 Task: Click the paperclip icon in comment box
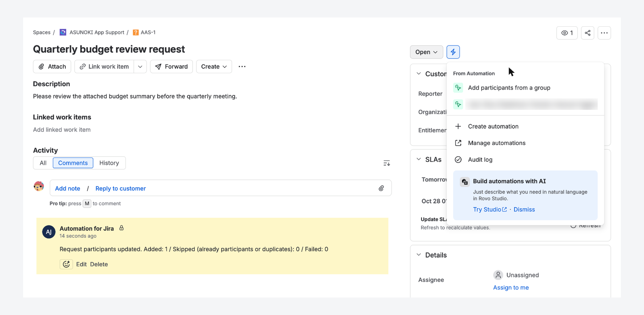click(381, 188)
